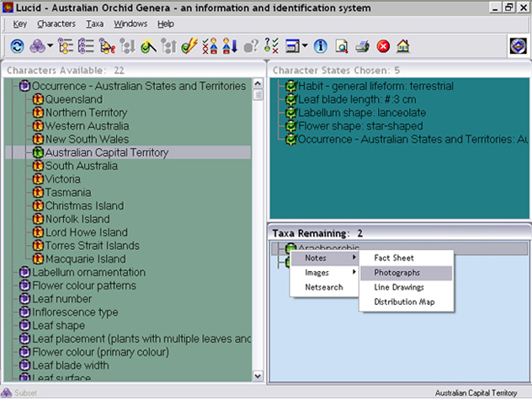The width and height of the screenshot is (532, 399).
Task: Click the question mark with checks and crosses icon
Action: (271, 46)
